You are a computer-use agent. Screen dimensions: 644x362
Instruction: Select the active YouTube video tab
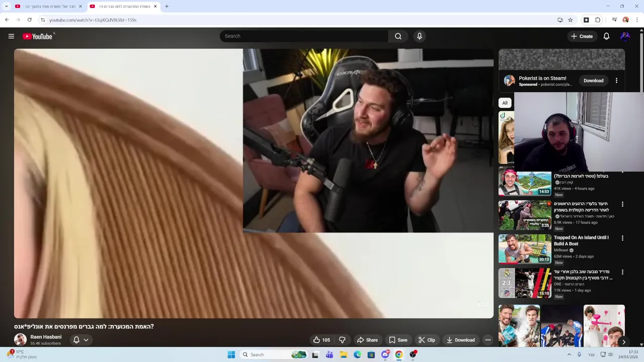click(x=123, y=7)
